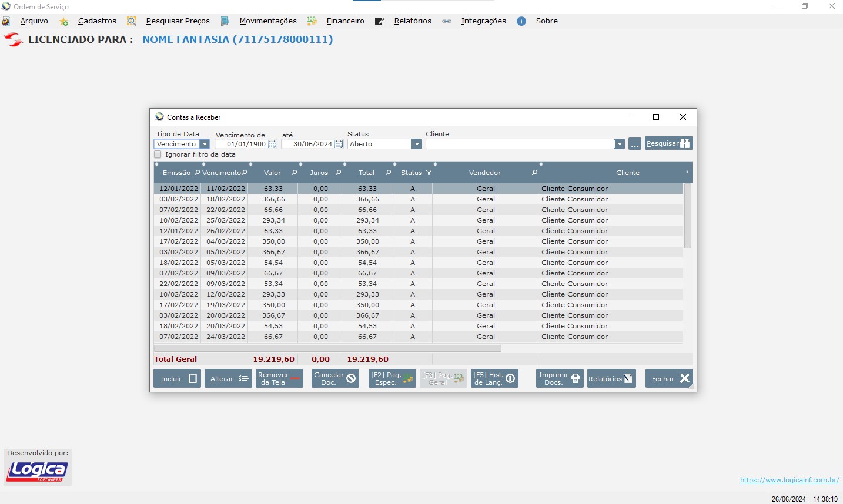Click the Pesquisar button
843x504 pixels.
pos(668,143)
